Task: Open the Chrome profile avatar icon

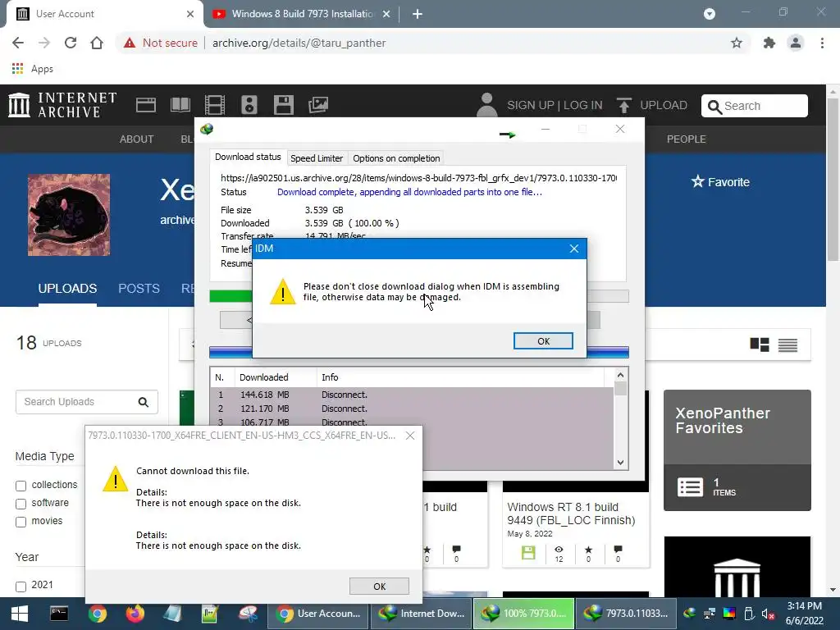Action: point(796,43)
